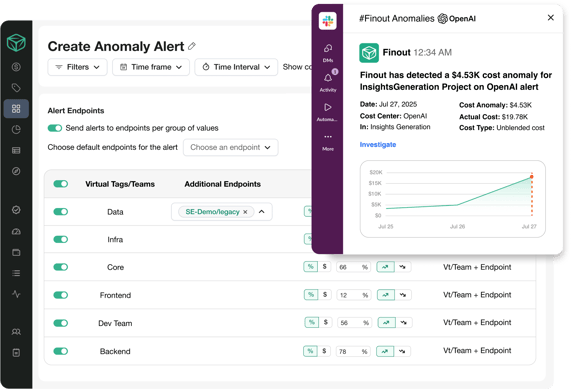
Task: Toggle Send alerts to endpoints per group
Action: point(55,128)
